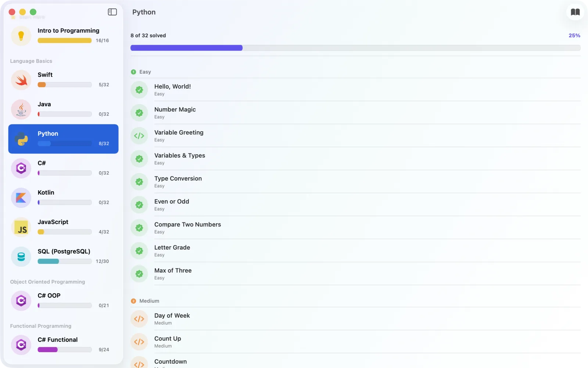
Task: Click the Java coffee cup icon
Action: tap(21, 109)
